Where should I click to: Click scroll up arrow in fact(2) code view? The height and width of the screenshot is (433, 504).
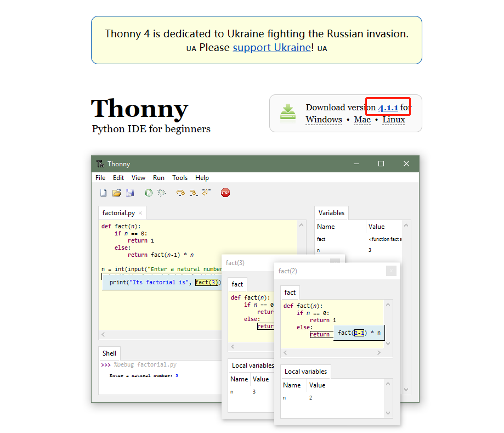tap(388, 305)
